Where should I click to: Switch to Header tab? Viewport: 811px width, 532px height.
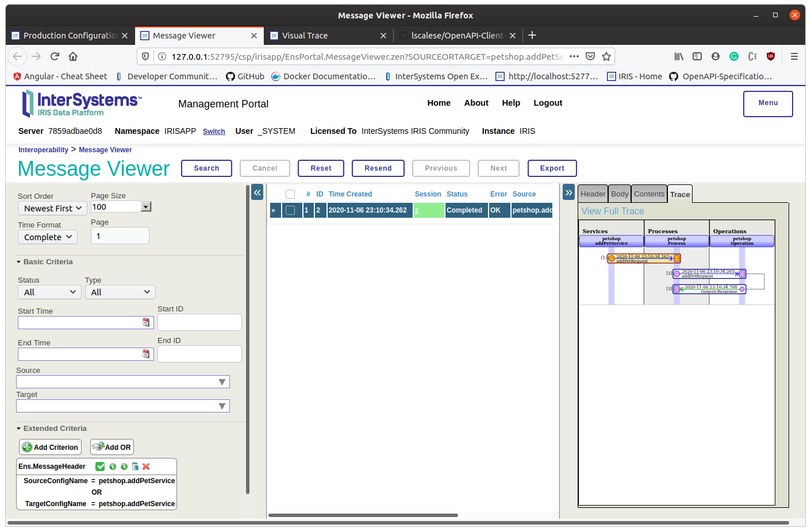click(593, 194)
